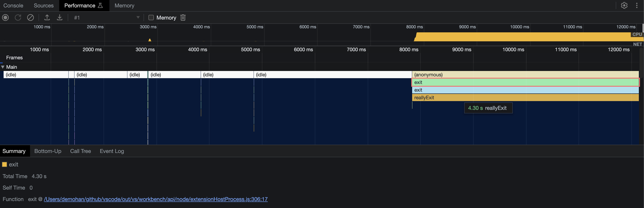Expand the Frames section
644x208 pixels.
click(x=15, y=58)
